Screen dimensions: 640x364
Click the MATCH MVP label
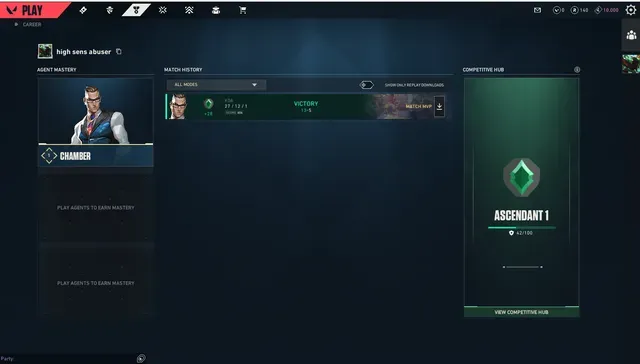click(x=418, y=107)
